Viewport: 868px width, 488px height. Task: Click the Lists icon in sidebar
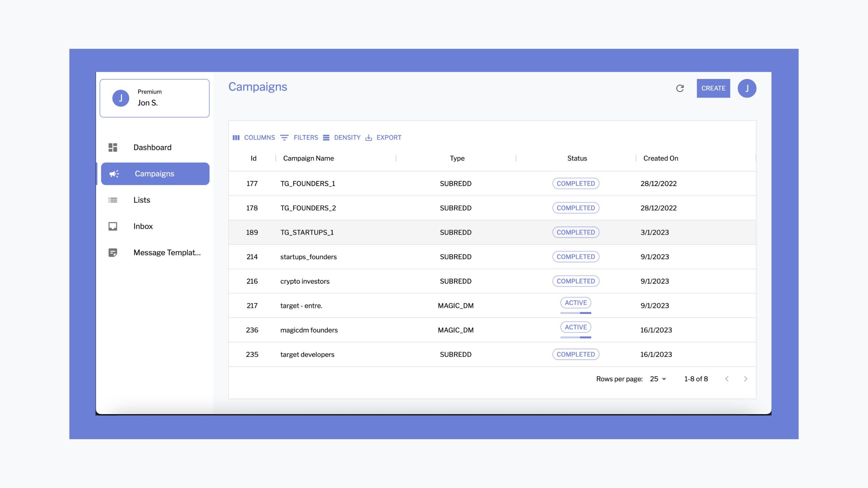pyautogui.click(x=113, y=200)
